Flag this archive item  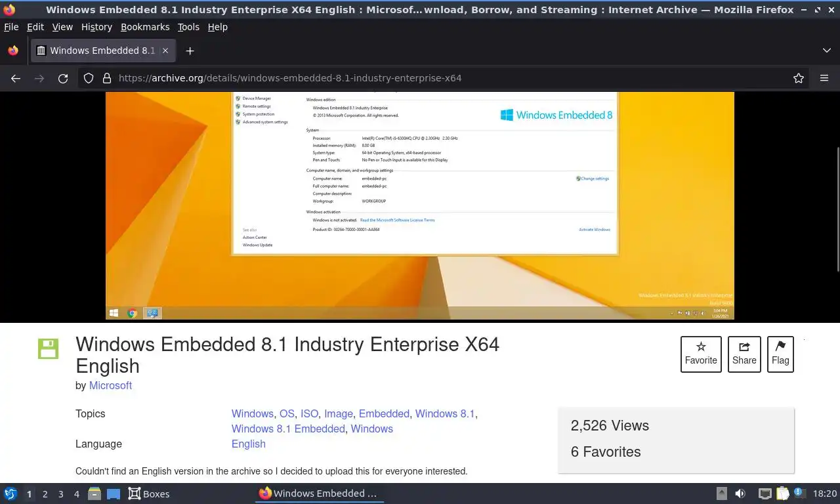tap(780, 354)
